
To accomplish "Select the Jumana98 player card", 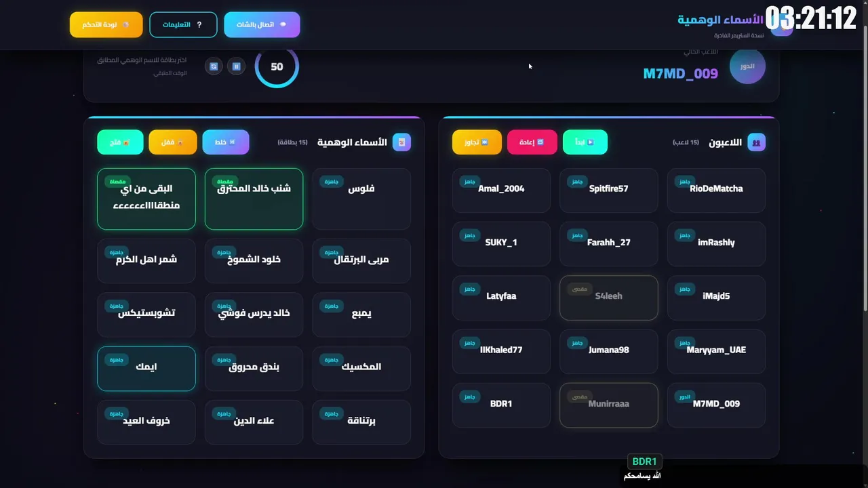I will [609, 352].
